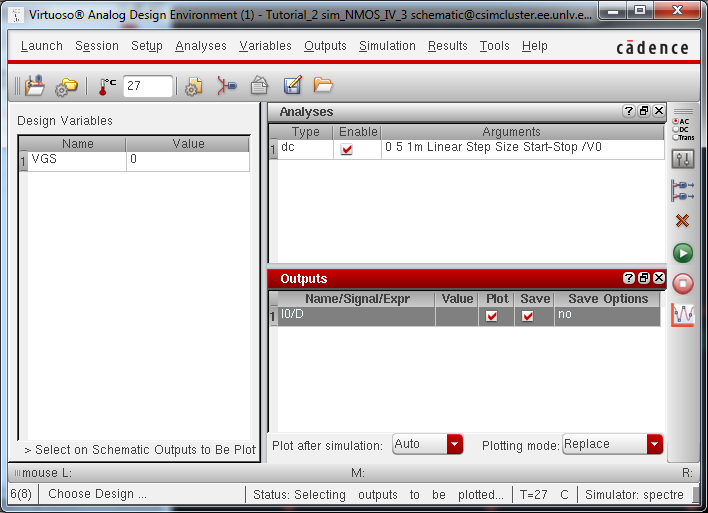Screen dimensions: 708x513
Task: Open the Results menu
Action: point(447,46)
